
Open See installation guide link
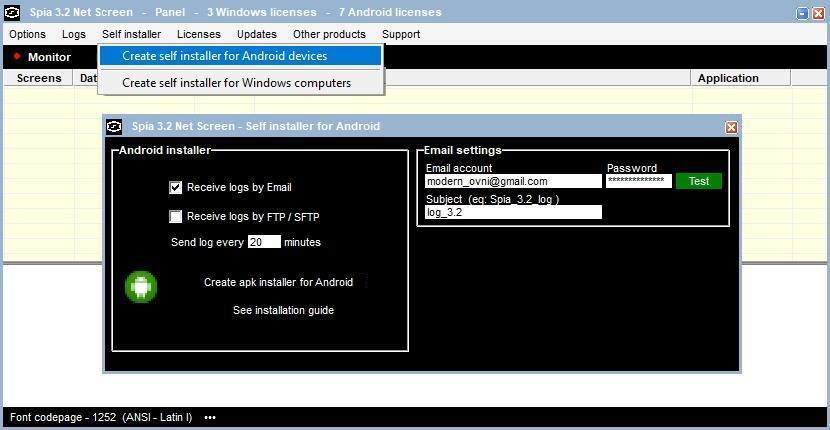click(x=283, y=310)
